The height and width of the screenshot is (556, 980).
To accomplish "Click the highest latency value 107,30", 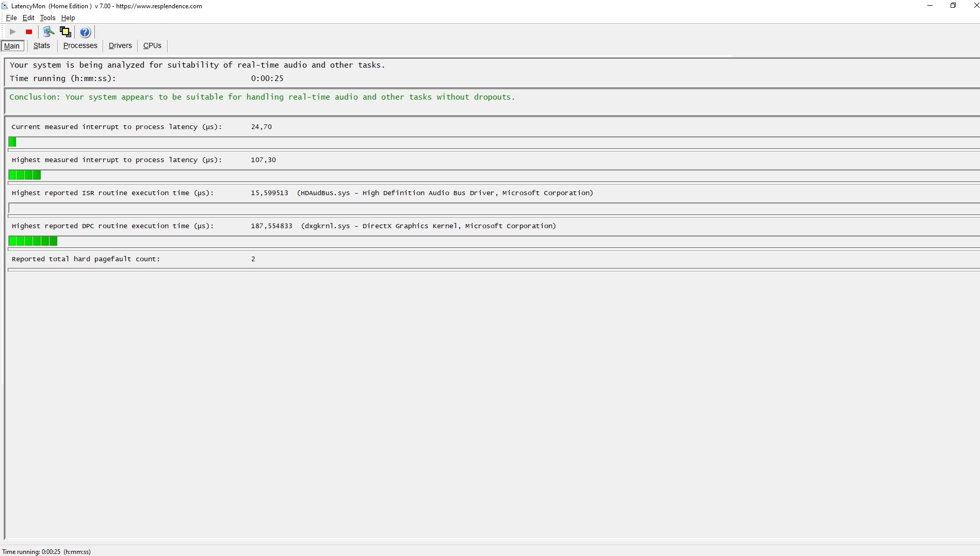I will tap(264, 160).
